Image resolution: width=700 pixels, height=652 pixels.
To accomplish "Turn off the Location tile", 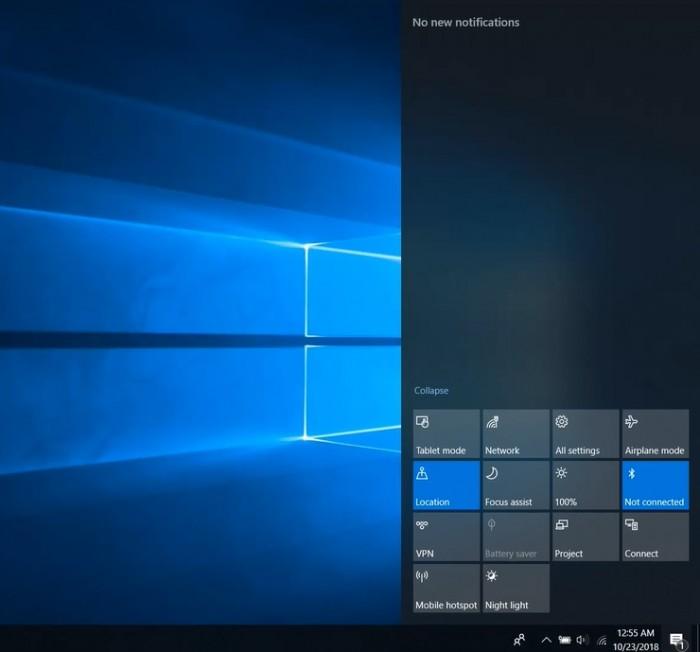I will point(446,485).
